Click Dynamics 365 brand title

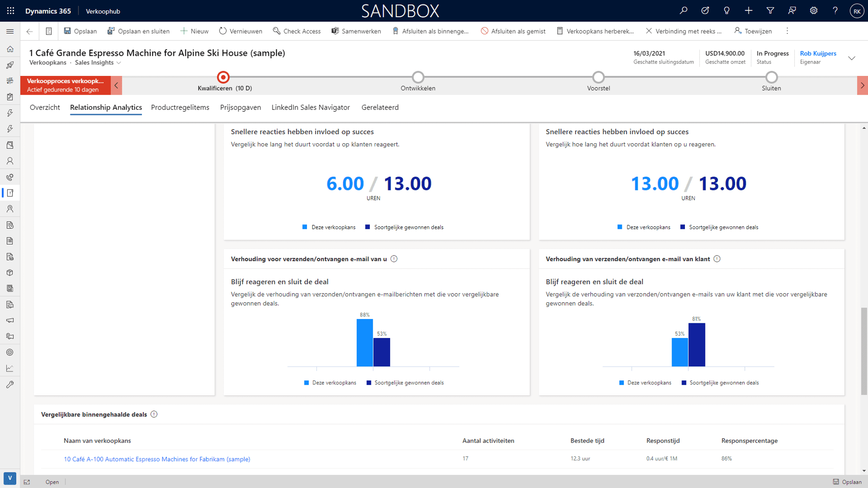(48, 11)
